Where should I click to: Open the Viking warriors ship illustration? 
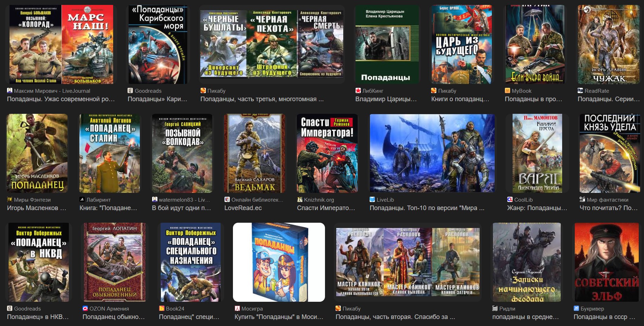pyautogui.click(x=432, y=153)
